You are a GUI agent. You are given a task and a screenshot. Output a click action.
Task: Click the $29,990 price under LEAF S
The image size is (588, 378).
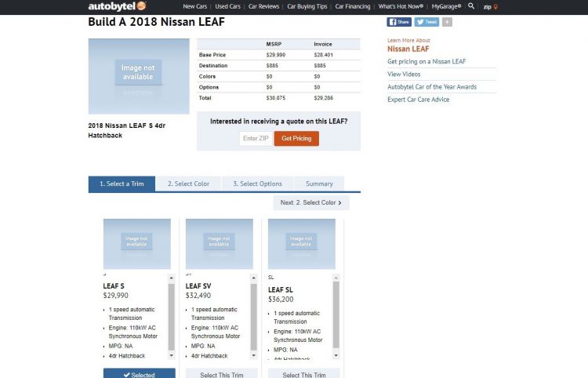115,296
